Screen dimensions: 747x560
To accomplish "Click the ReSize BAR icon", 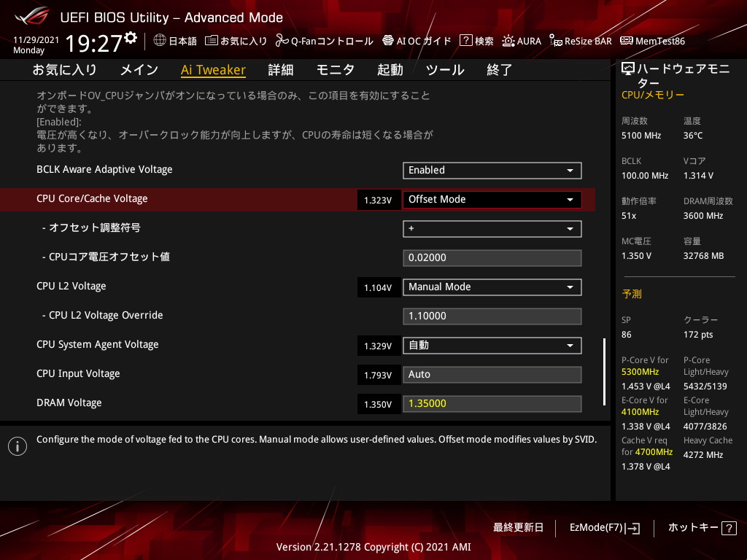I will [x=555, y=41].
